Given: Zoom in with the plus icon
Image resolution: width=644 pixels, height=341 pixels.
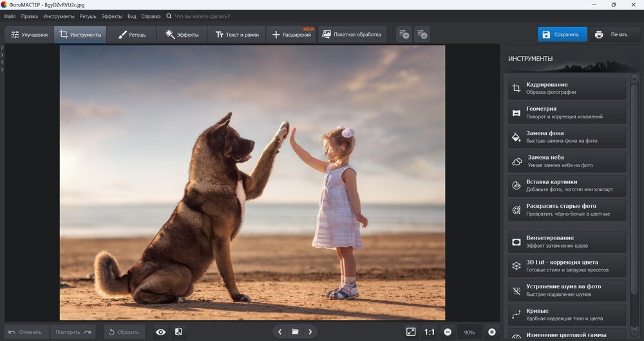Looking at the screenshot, I should point(492,332).
